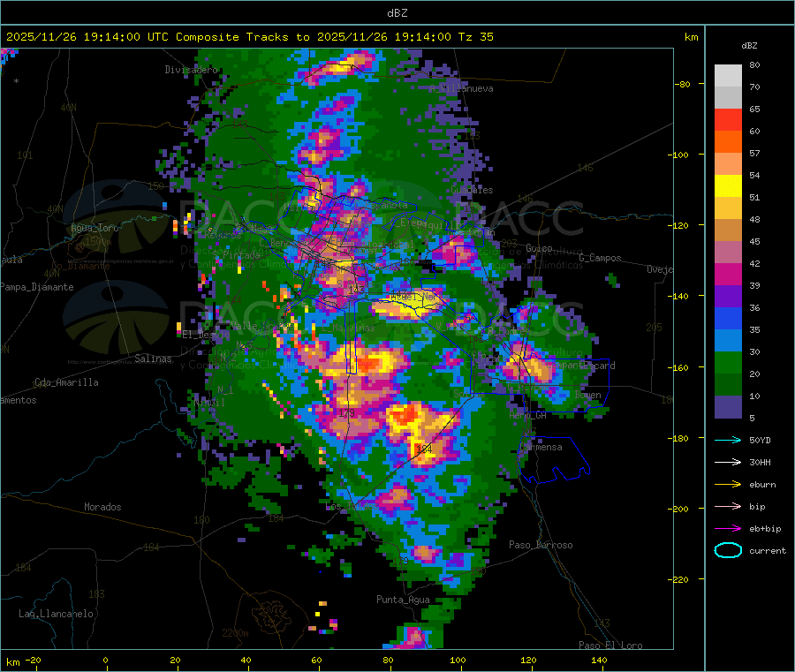
Task: Click the light gray top legend swatch
Action: point(728,76)
